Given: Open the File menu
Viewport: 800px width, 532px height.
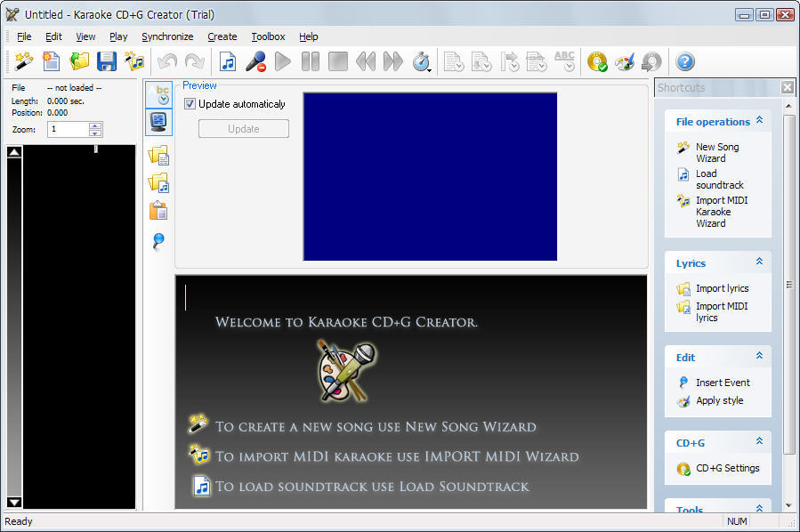Looking at the screenshot, I should click(x=24, y=36).
